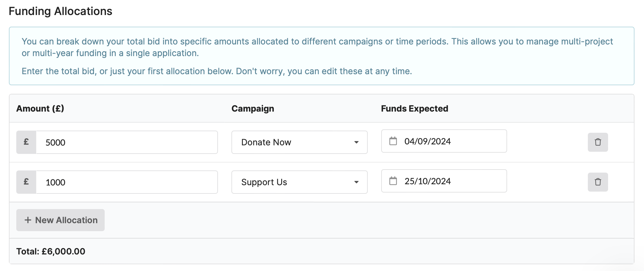
Task: Click the Amount (£) column header
Action: (x=40, y=109)
